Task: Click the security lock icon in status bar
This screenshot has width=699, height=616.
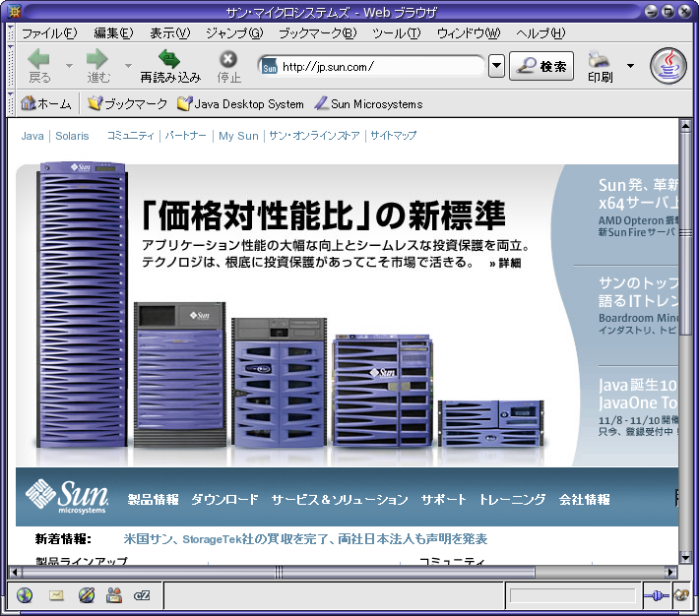Action: pyautogui.click(x=682, y=594)
